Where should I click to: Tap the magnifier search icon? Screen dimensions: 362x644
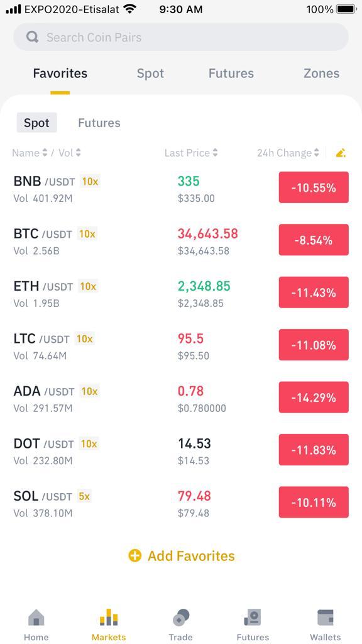pyautogui.click(x=32, y=37)
